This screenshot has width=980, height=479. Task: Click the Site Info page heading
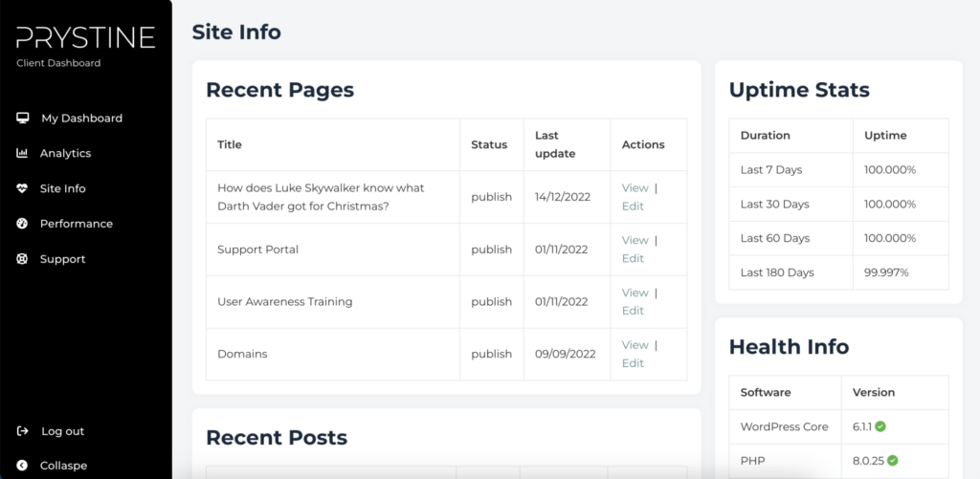point(236,32)
